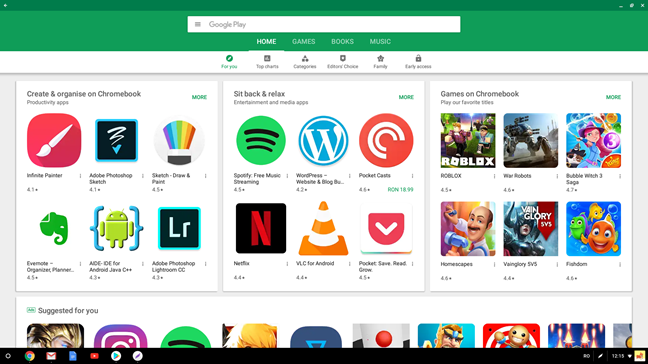This screenshot has height=364, width=648.
Task: Click MORE for Sit back & relax
Action: click(406, 97)
